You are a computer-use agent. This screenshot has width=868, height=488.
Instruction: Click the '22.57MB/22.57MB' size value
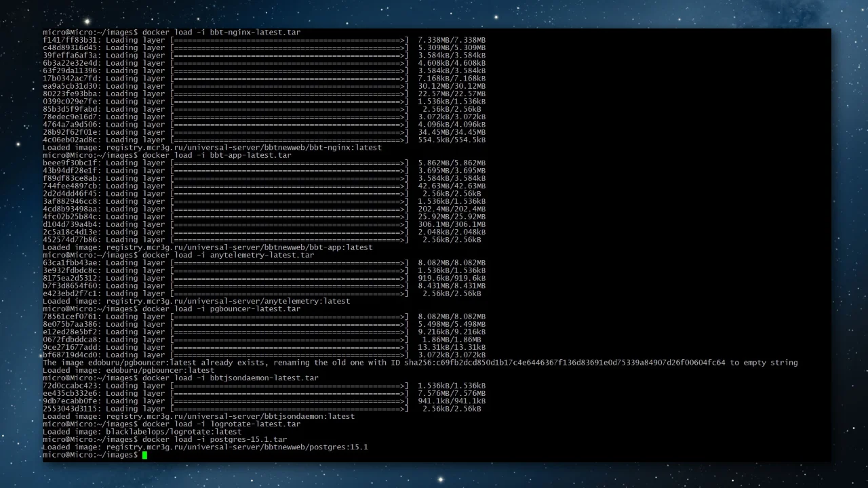[452, 94]
